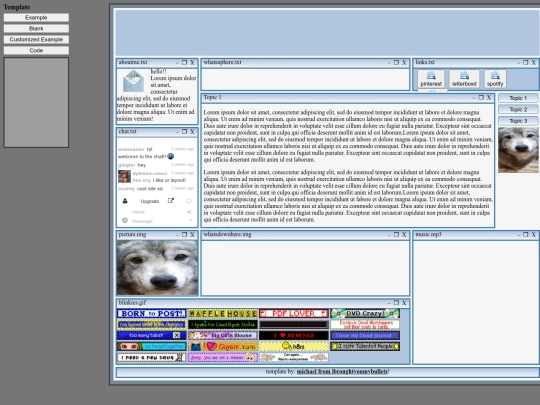Screen dimensions: 540x405
Task: Click the blinkies.gif window title
Action: tap(132, 303)
